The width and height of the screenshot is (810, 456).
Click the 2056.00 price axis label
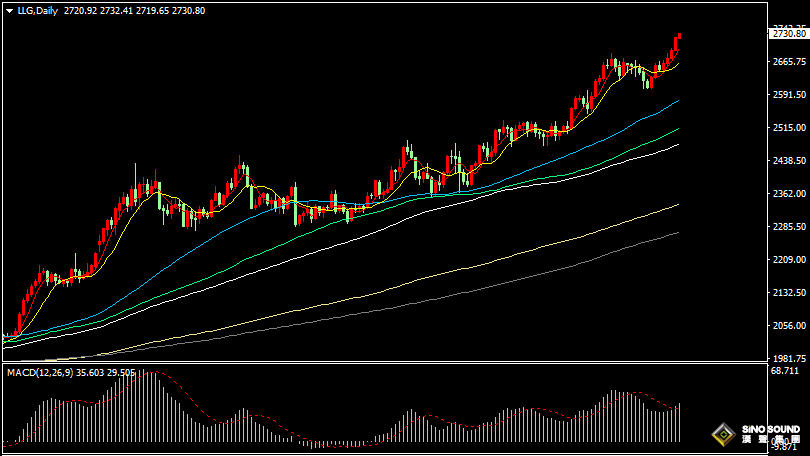click(x=788, y=326)
